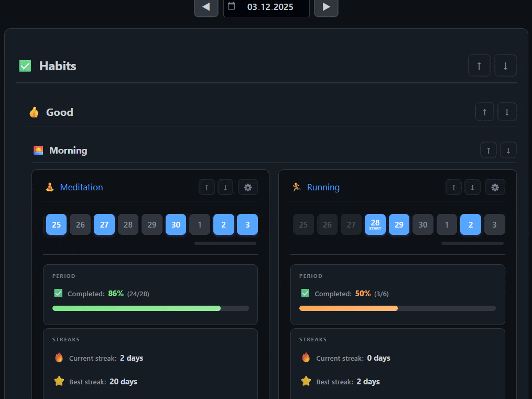The image size is (532, 399).
Task: Click Running 50% completed value
Action: tap(363, 294)
